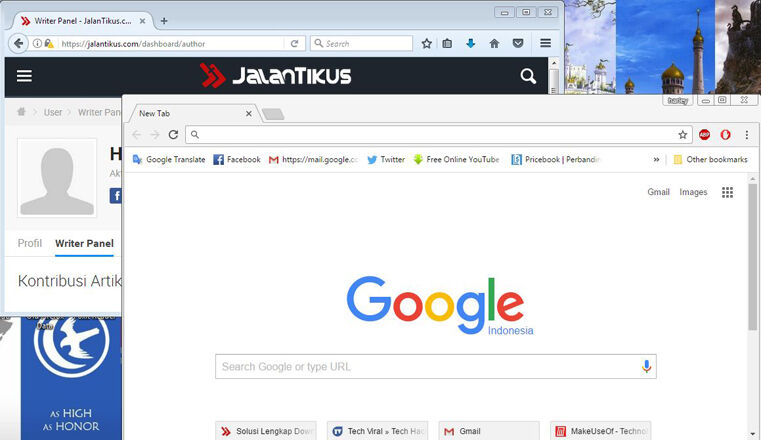
Task: Close the Writer Panel Firefox tab
Action: [x=142, y=21]
